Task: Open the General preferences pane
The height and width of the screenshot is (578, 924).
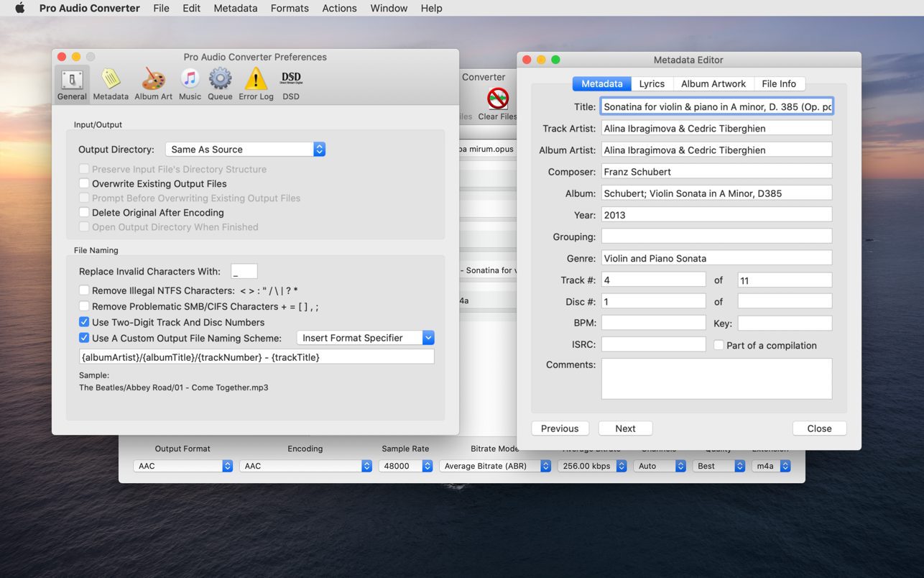Action: coord(72,83)
